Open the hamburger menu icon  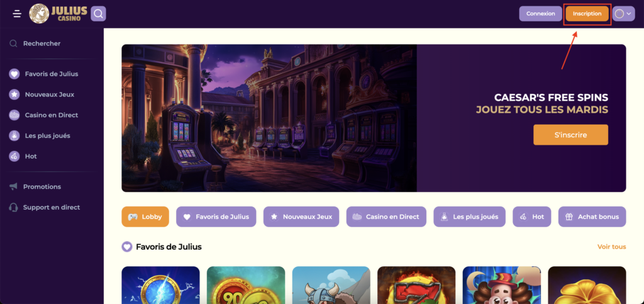pyautogui.click(x=17, y=14)
